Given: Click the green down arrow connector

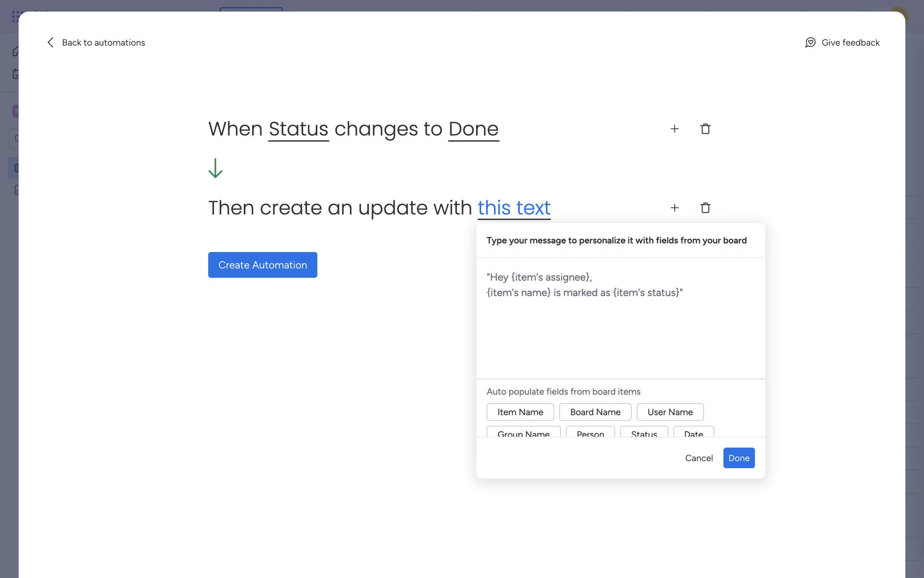Looking at the screenshot, I should 215,168.
